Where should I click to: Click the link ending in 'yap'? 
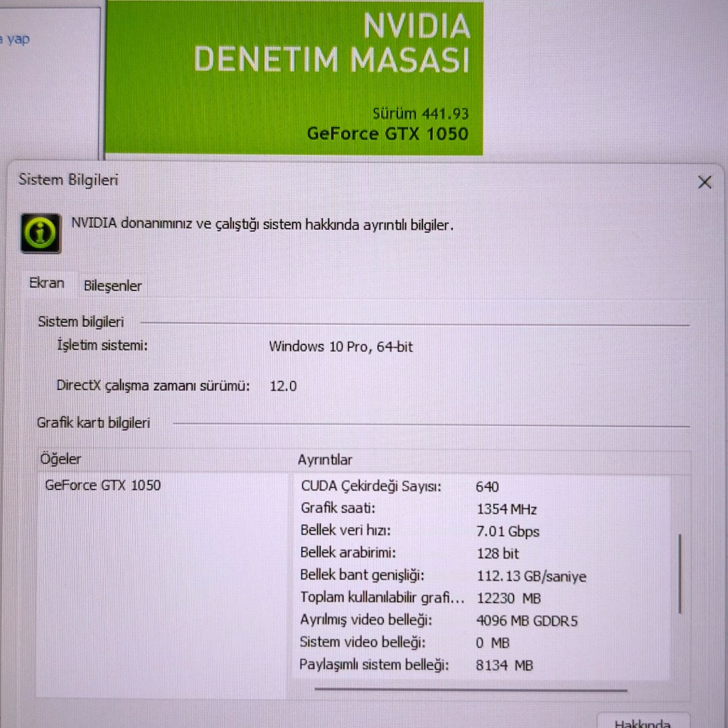[16, 39]
